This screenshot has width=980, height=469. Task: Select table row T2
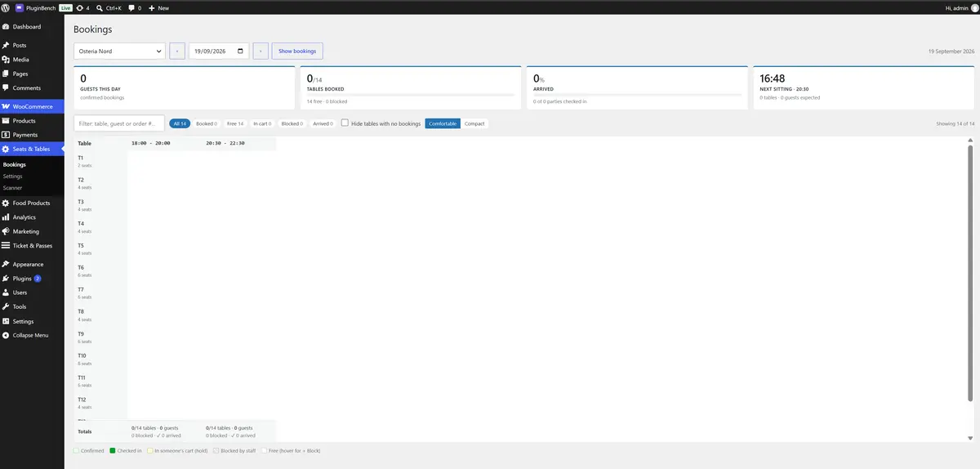click(100, 183)
